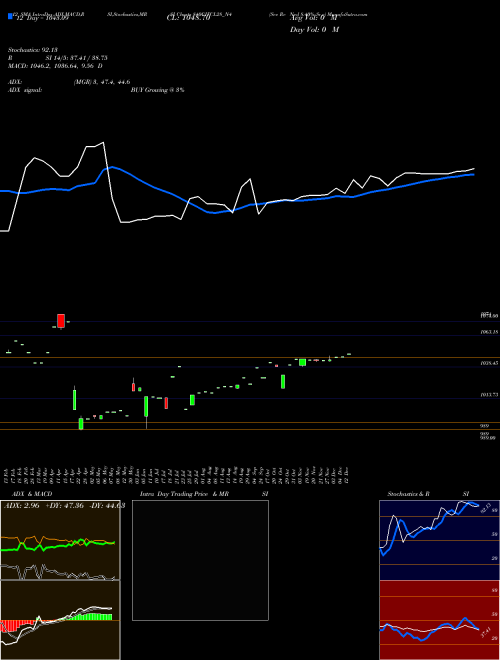Click the blue-background Stochastics chart panel
Viewport: 500px width, 660px height.
pos(439,540)
